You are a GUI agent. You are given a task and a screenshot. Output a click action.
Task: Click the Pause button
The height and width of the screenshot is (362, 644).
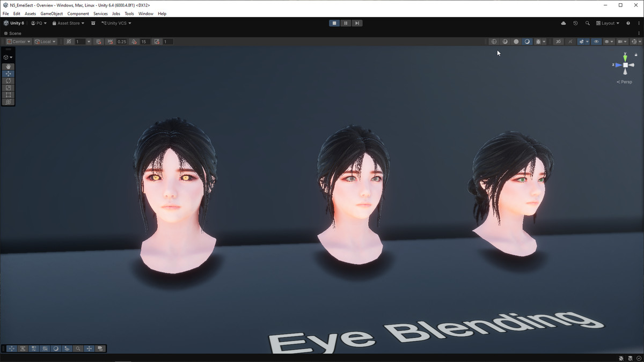346,23
